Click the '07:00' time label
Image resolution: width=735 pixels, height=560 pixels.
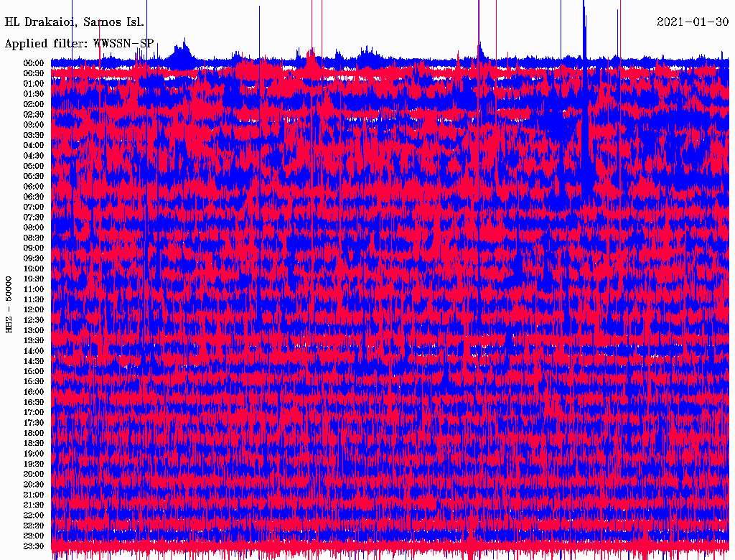tap(34, 207)
